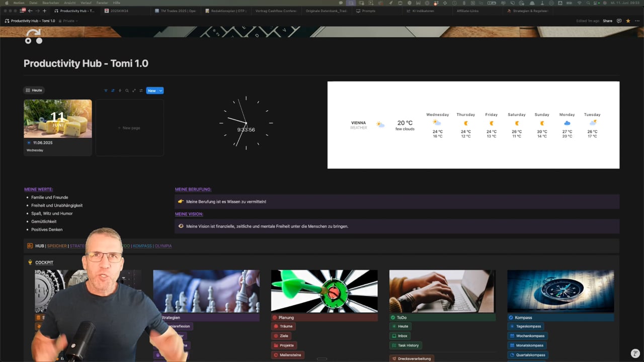Viewport: 644px width, 362px height.
Task: Click the Task History icon under ToDo
Action: (393, 345)
